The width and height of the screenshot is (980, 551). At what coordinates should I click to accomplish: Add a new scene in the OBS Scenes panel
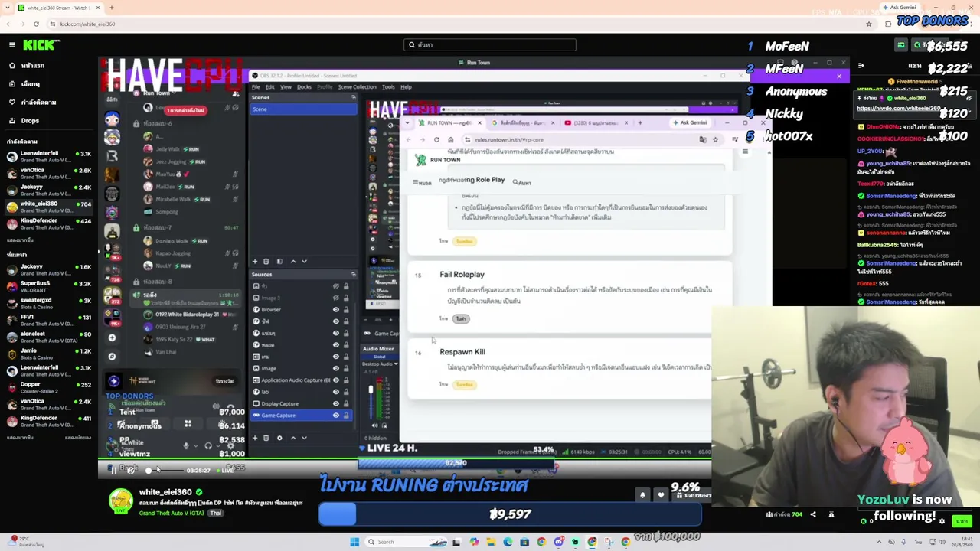tap(255, 262)
